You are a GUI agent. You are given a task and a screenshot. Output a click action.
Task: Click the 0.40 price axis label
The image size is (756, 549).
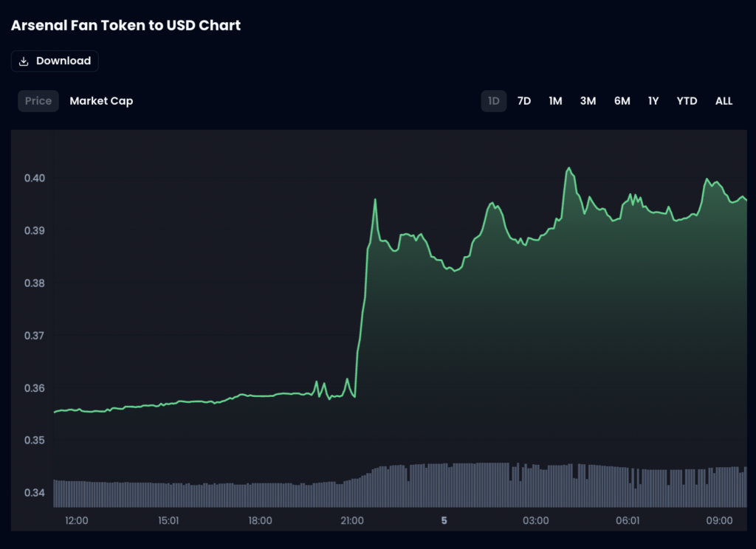[x=33, y=178]
